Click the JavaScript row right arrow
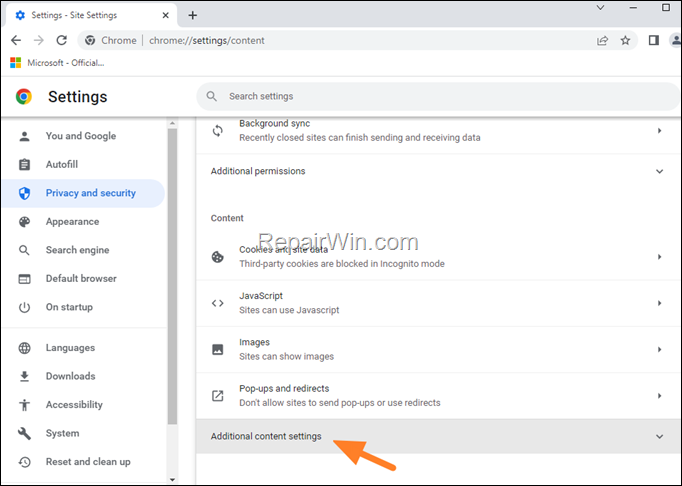The width and height of the screenshot is (682, 486). tap(659, 303)
